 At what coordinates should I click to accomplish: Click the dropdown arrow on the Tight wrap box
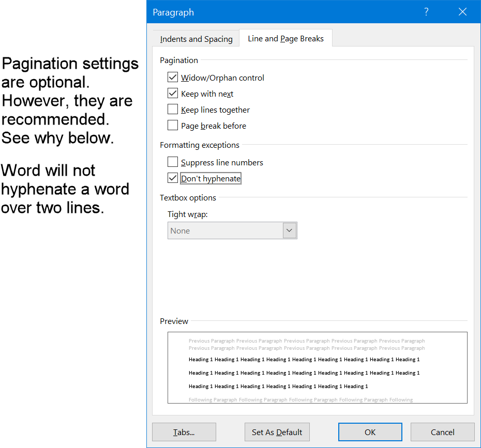[290, 230]
